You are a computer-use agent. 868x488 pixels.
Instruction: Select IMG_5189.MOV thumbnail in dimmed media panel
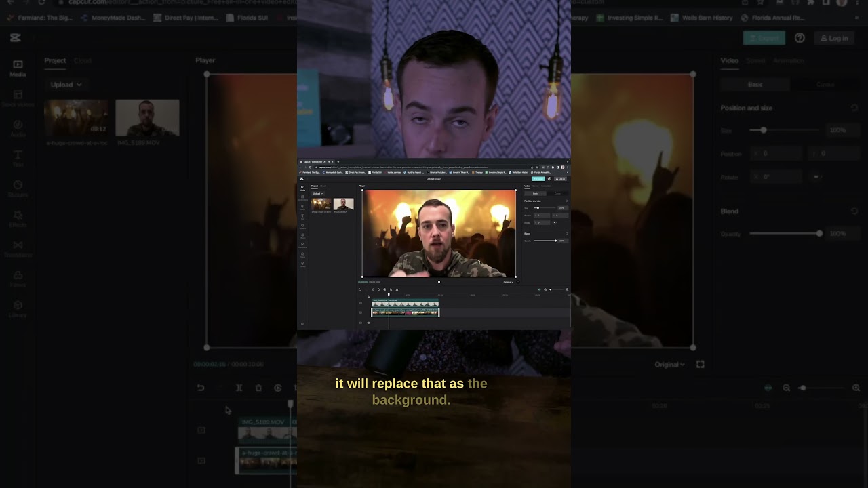(147, 118)
